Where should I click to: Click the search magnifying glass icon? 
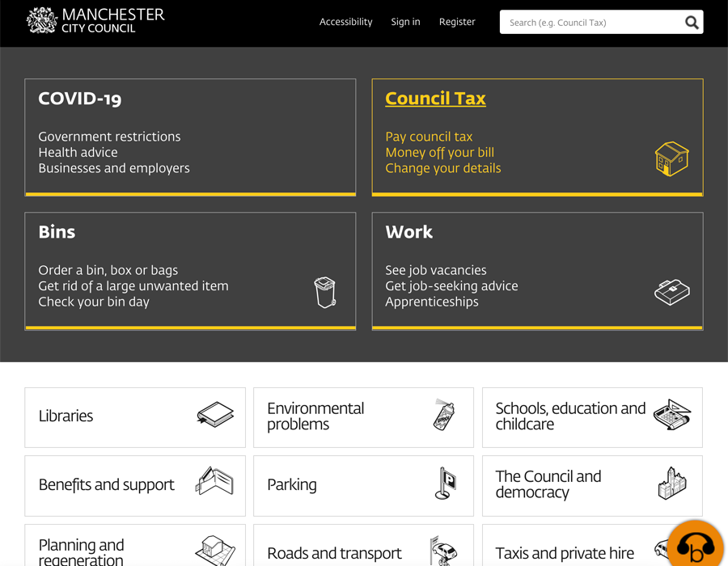(x=692, y=23)
